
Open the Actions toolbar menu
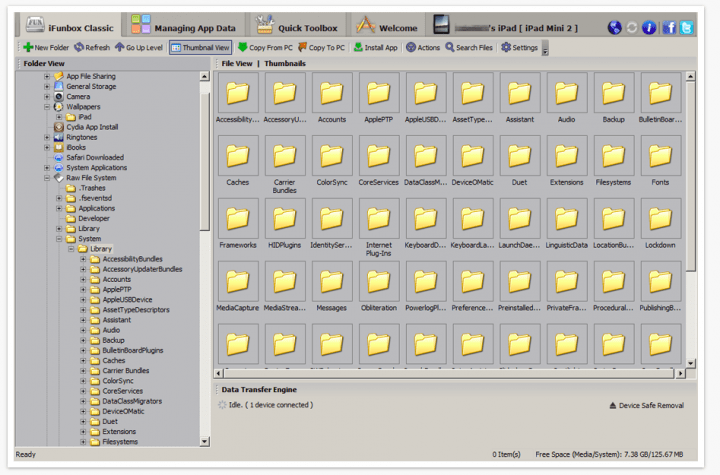pyautogui.click(x=423, y=47)
